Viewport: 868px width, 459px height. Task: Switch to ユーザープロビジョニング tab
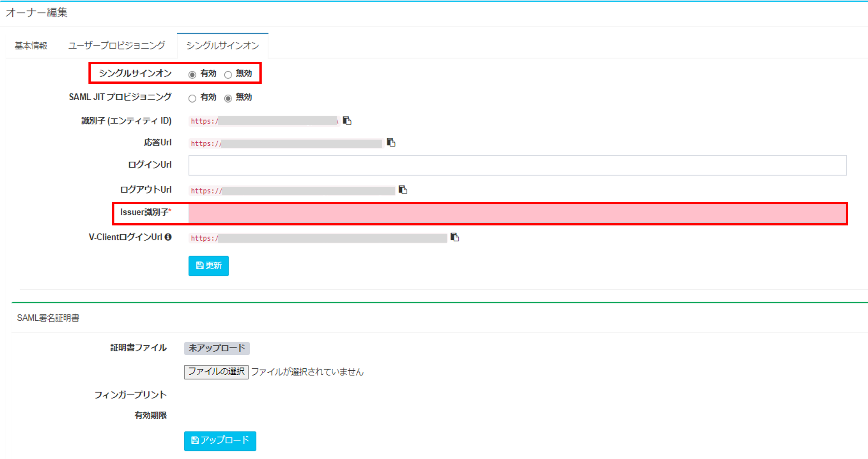(x=117, y=45)
